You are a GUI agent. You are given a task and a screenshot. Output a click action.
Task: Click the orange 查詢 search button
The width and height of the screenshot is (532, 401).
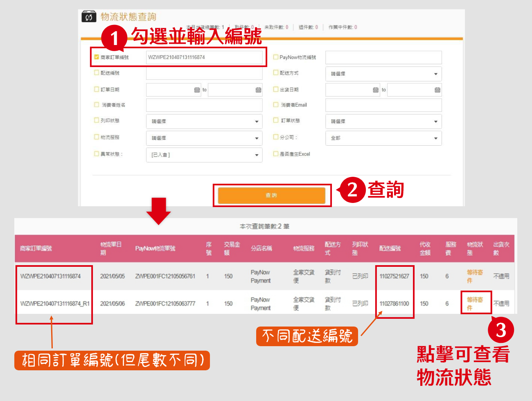point(272,196)
